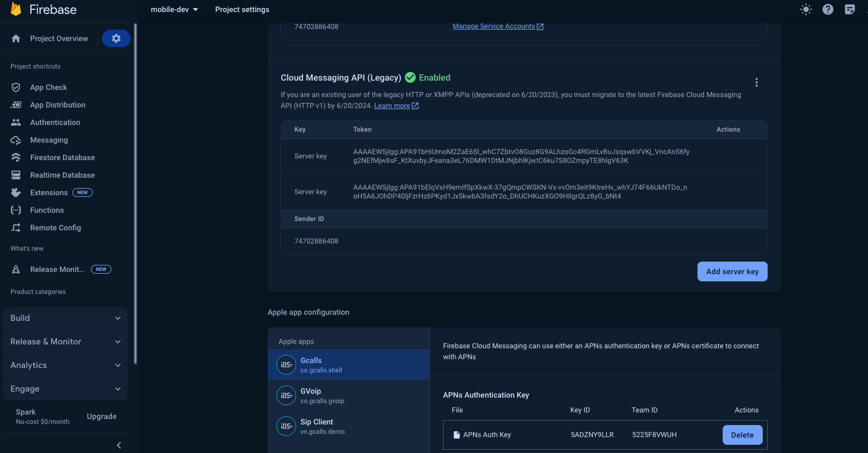868x453 pixels.
Task: Open the Cloud Messaging API three-dot menu
Action: pos(756,82)
